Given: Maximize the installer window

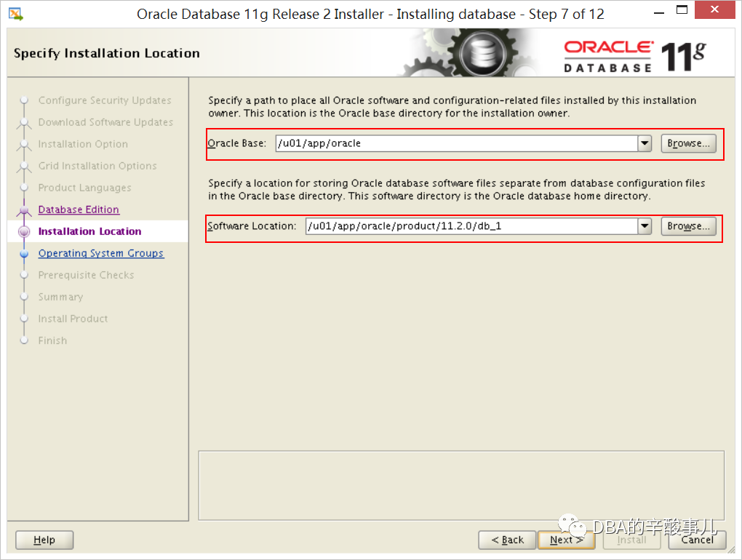Looking at the screenshot, I should 682,10.
